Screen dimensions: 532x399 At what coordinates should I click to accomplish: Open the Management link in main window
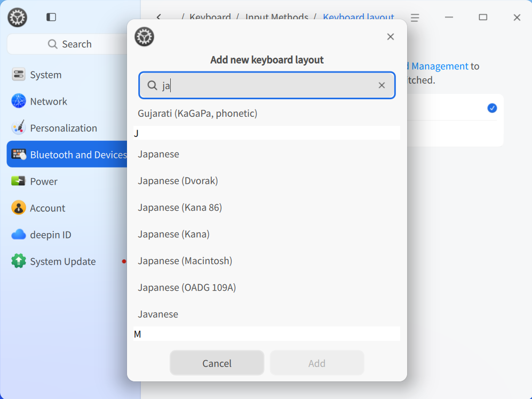click(440, 66)
